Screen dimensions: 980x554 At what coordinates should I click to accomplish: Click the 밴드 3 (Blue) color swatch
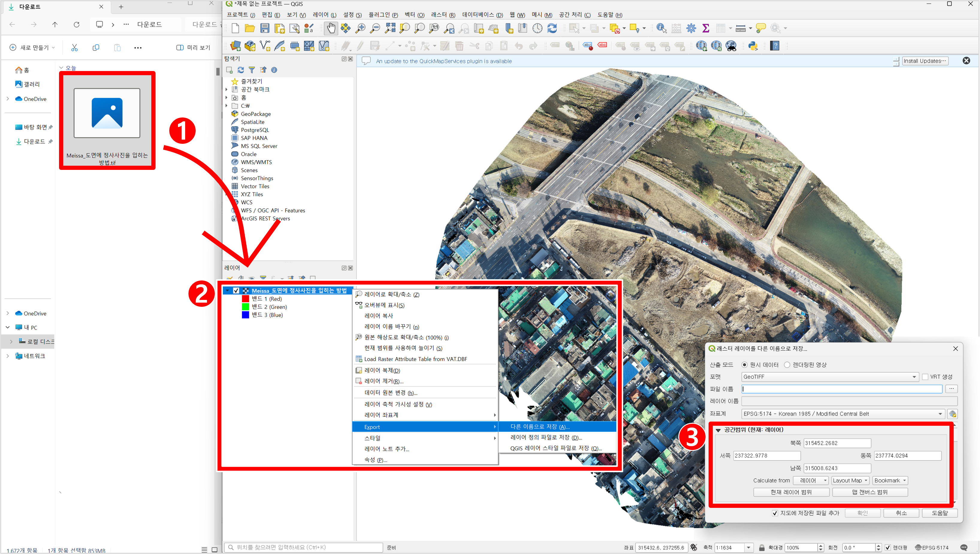[245, 315]
